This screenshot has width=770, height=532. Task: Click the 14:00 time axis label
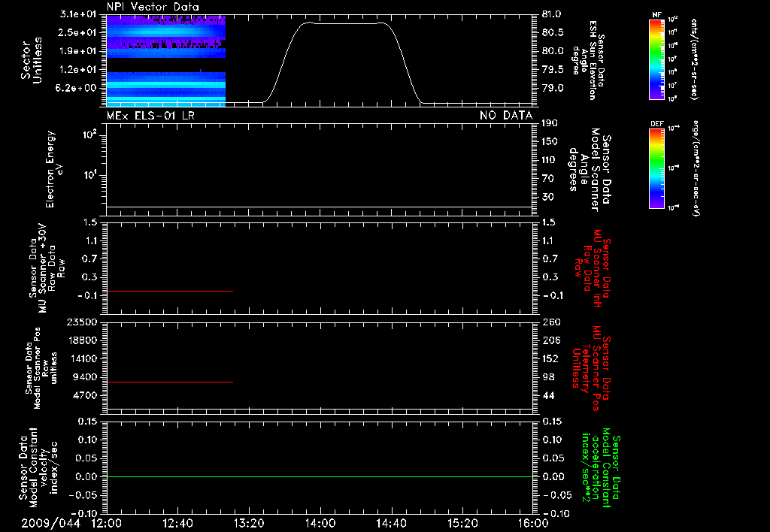320,523
